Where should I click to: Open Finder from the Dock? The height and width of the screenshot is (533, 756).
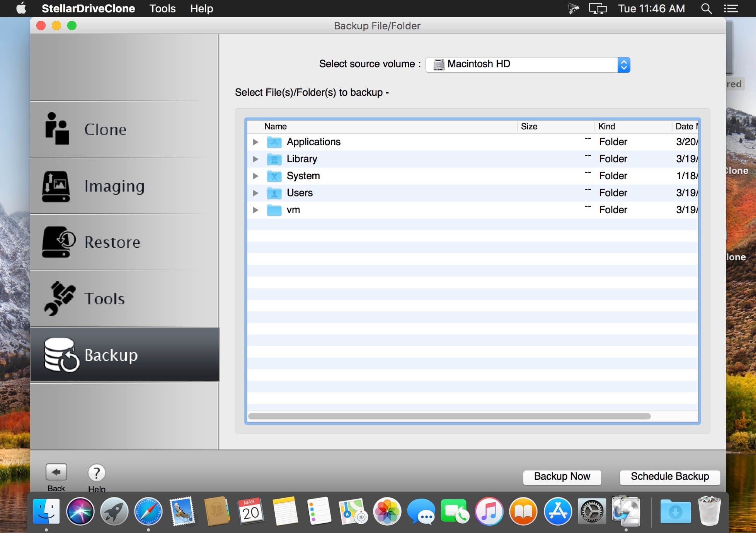pos(46,511)
